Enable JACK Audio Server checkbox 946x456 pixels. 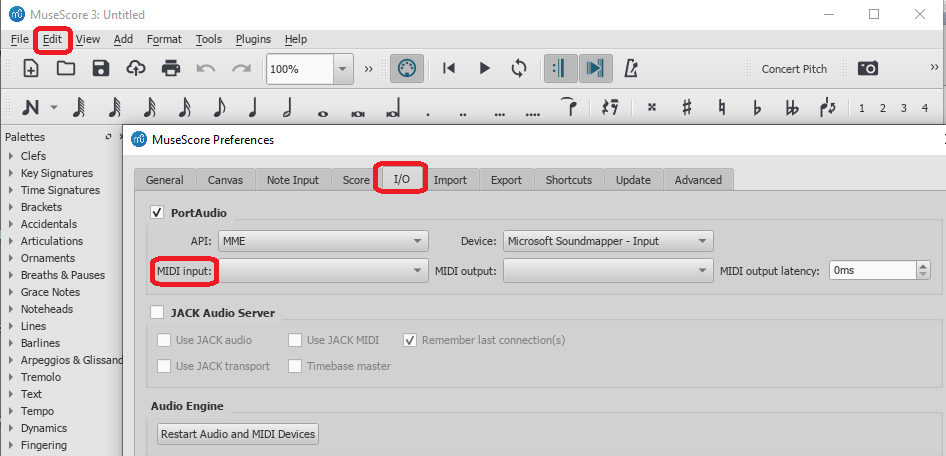(157, 312)
